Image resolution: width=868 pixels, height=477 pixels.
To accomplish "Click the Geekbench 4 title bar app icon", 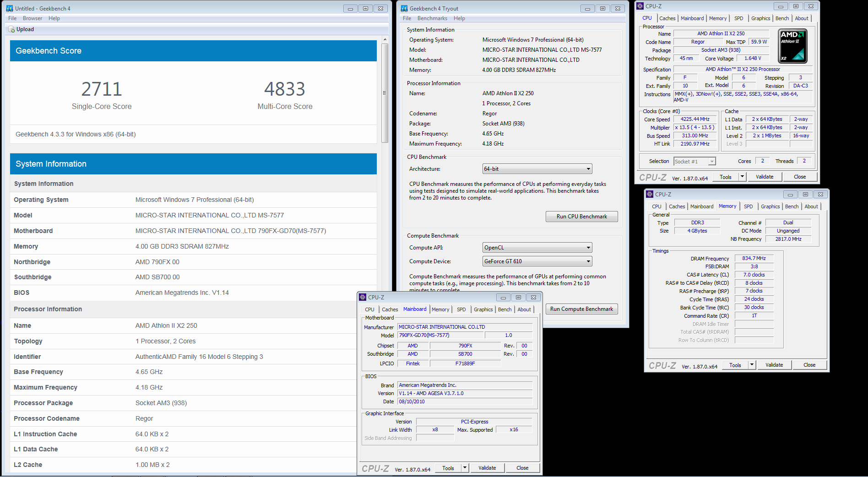I will [x=10, y=8].
